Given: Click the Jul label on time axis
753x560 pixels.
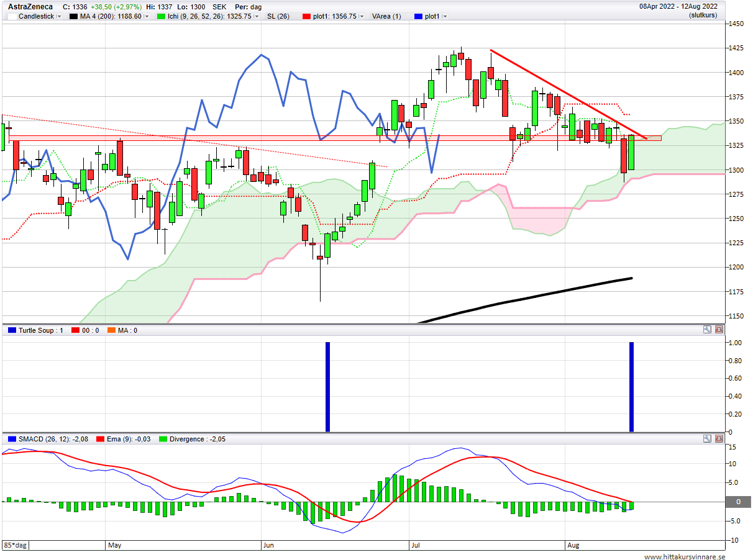Looking at the screenshot, I should pyautogui.click(x=414, y=545).
